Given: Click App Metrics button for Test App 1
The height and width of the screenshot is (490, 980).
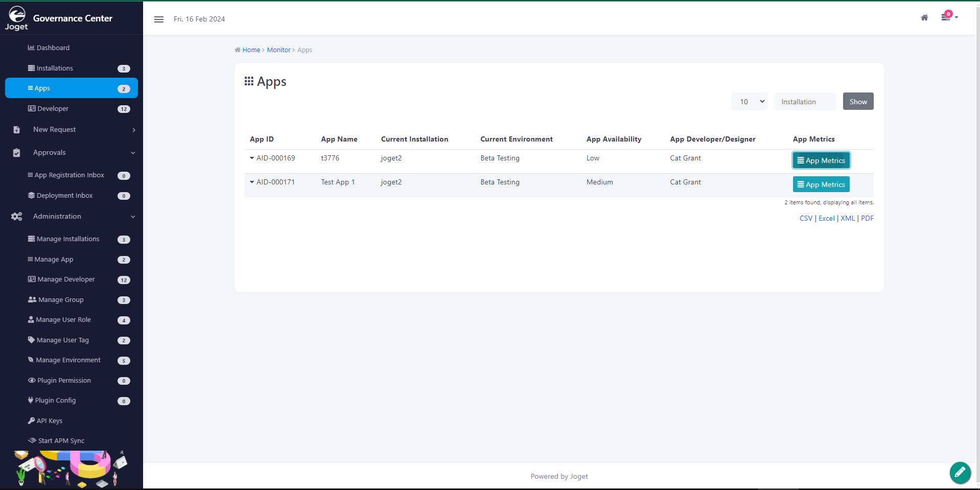Looking at the screenshot, I should coord(821,184).
